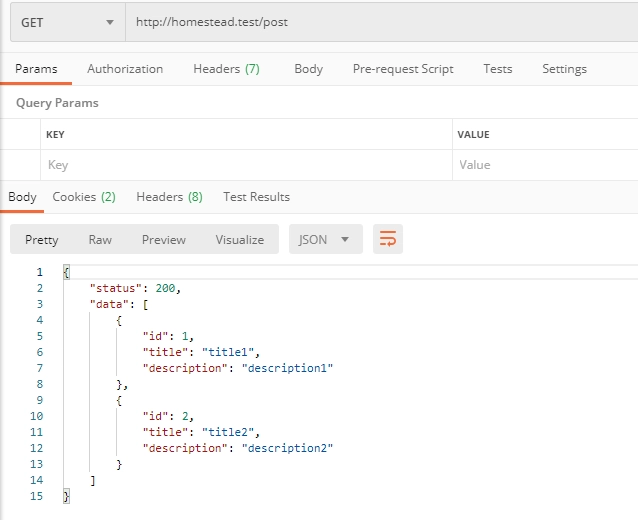This screenshot has height=520, width=638.
Task: Open the Pre-request Script tab
Action: point(403,69)
